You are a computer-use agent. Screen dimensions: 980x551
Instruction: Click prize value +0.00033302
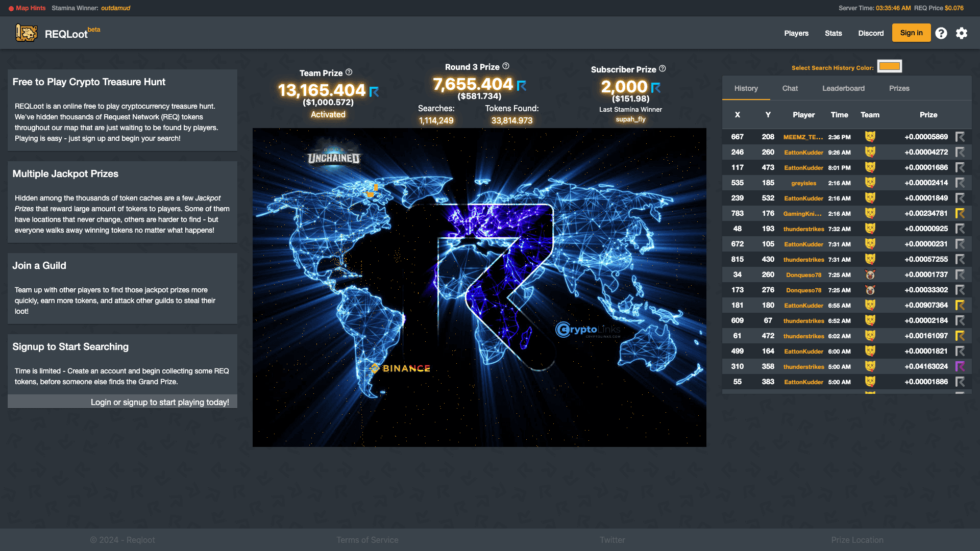(926, 290)
